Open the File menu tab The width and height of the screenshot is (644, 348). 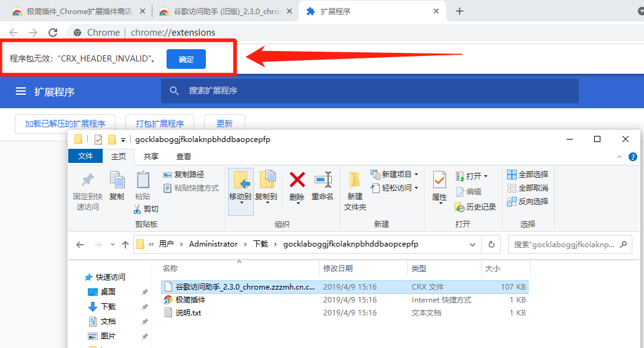pyautogui.click(x=85, y=157)
